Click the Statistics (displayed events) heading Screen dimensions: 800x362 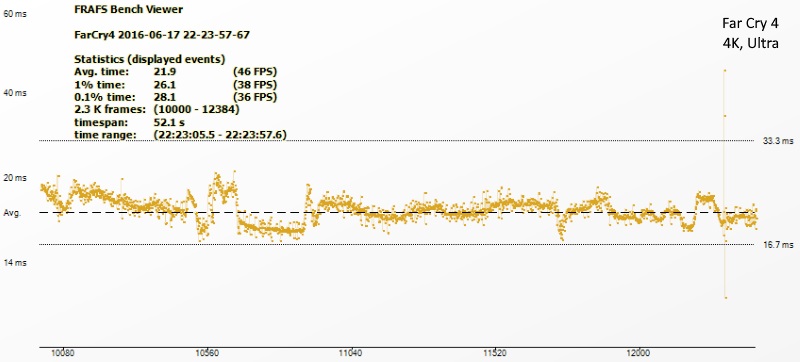(149, 59)
